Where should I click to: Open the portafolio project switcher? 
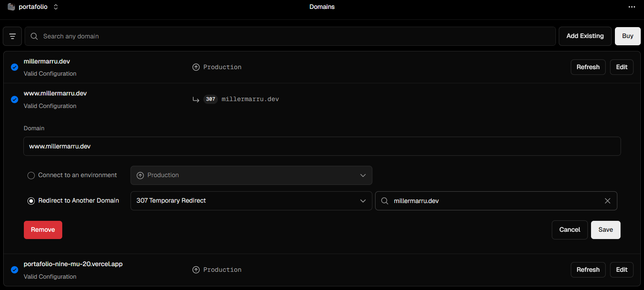56,7
